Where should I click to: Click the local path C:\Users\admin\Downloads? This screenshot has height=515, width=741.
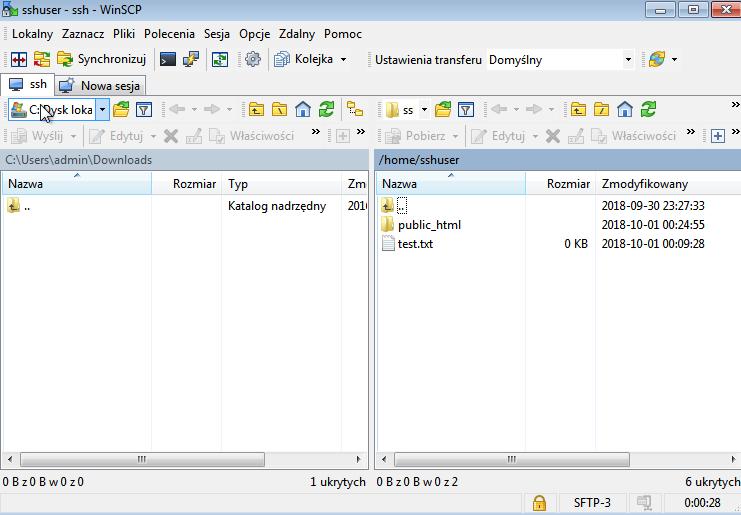pyautogui.click(x=78, y=160)
